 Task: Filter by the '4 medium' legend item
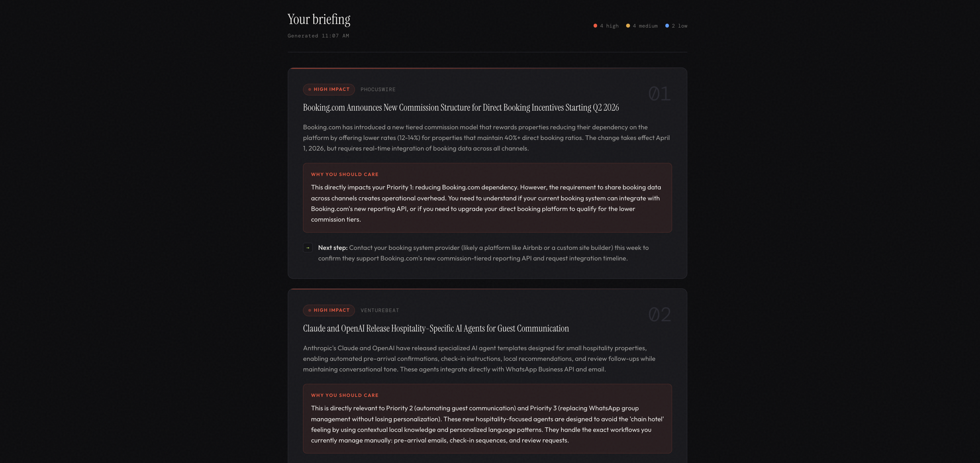coord(642,26)
